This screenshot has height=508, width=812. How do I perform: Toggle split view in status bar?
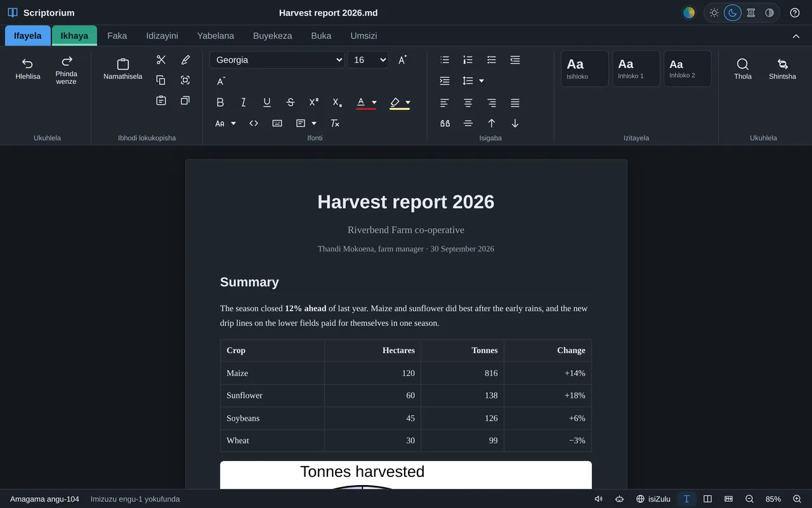click(708, 499)
